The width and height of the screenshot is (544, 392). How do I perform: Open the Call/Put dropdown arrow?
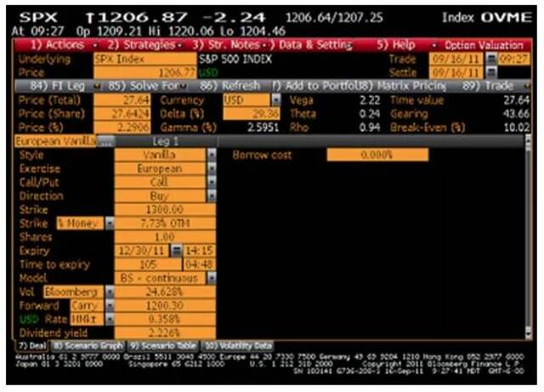click(x=211, y=182)
